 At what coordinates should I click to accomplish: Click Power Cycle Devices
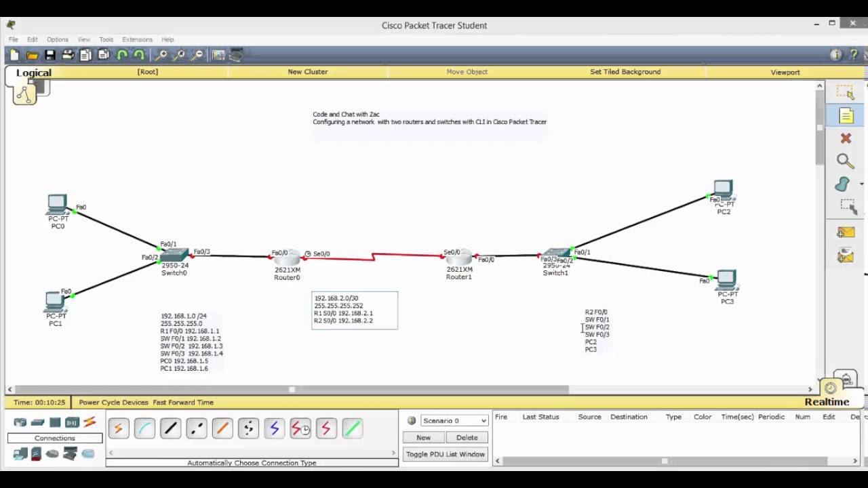113,403
